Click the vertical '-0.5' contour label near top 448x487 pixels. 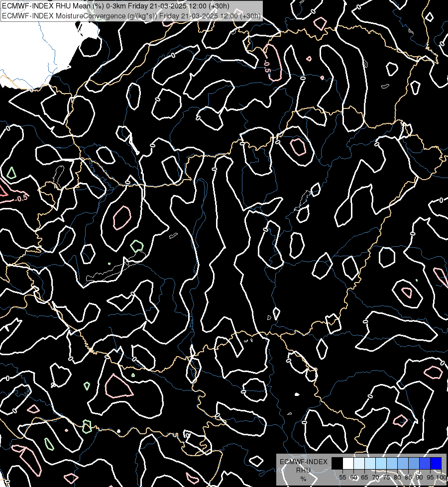pos(266,67)
